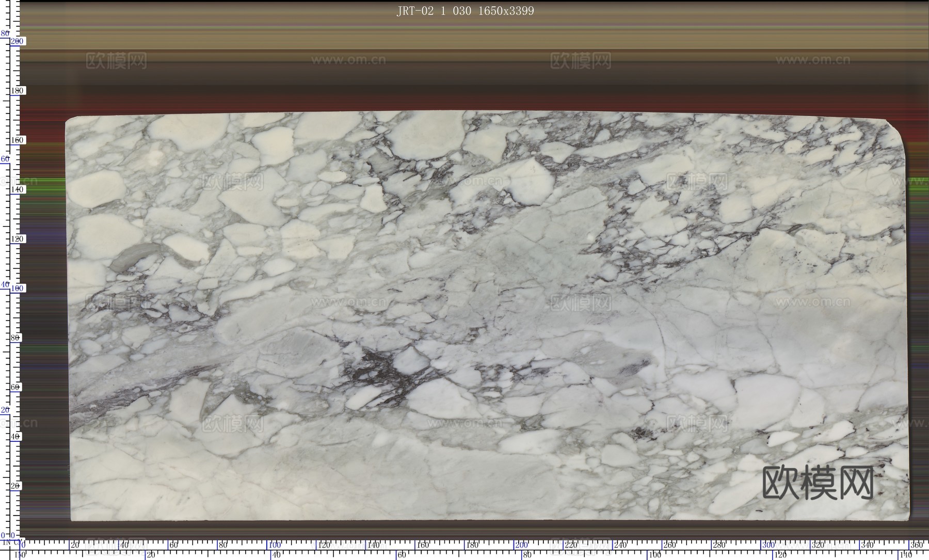Click the 80 mark on vertical inch ruler
Screen dimensions: 929x560
pyautogui.click(x=5, y=34)
